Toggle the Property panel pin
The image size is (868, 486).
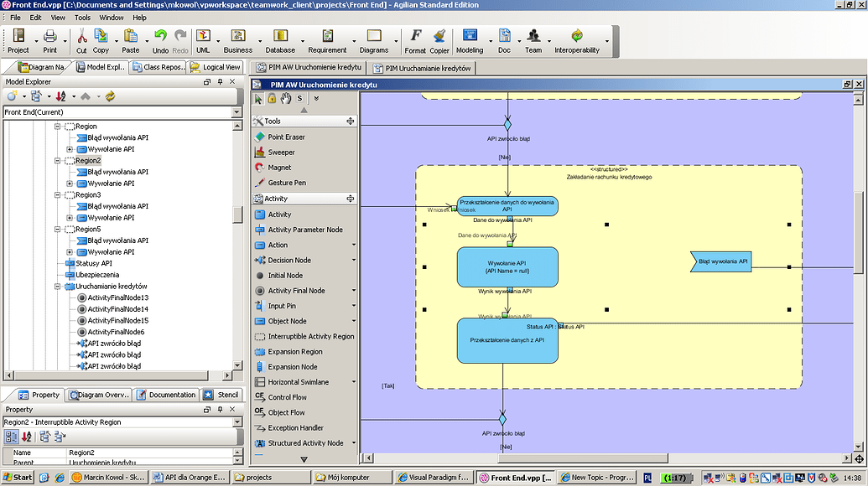coord(220,410)
